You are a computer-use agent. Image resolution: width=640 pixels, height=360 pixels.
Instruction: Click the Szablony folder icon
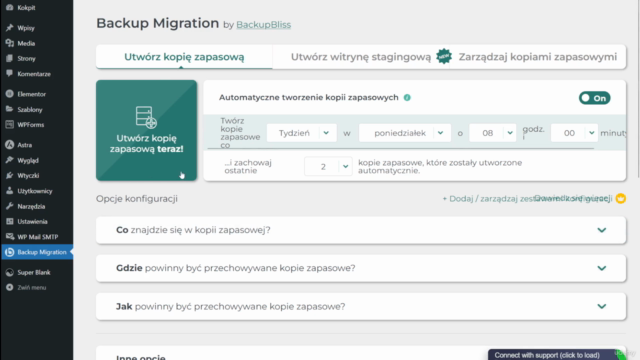pos(9,109)
